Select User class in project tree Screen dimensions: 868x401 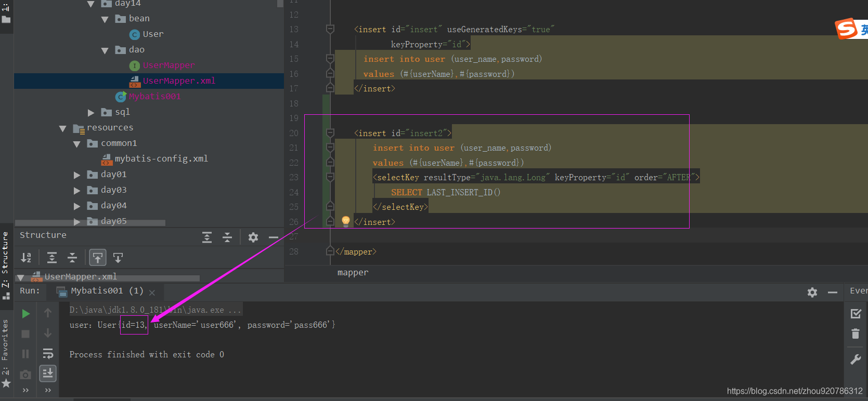153,34
